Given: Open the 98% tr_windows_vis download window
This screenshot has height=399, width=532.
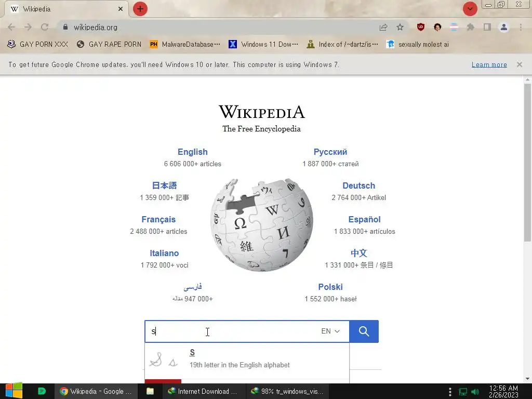Looking at the screenshot, I should 287,391.
